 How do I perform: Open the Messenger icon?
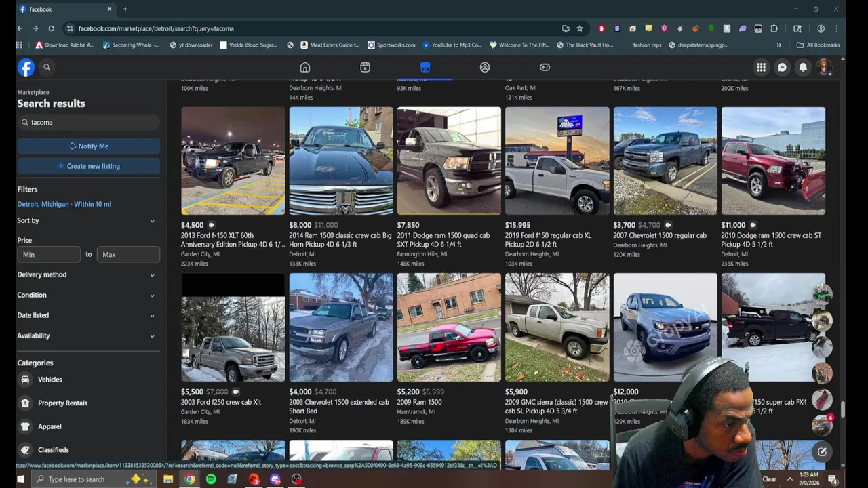782,67
